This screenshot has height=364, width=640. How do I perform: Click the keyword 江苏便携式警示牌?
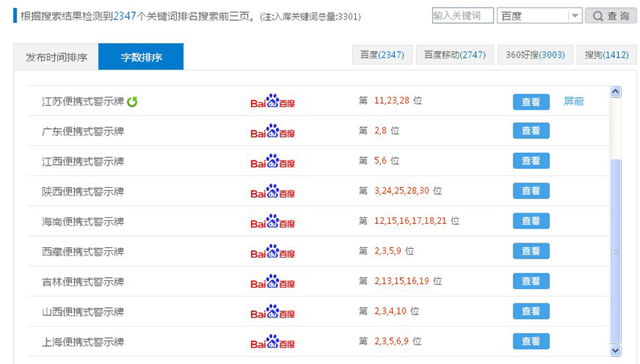(x=83, y=102)
